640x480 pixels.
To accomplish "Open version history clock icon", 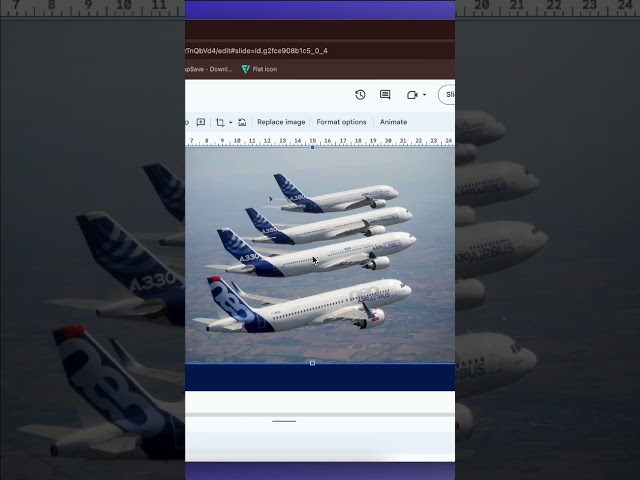I will pyautogui.click(x=360, y=95).
